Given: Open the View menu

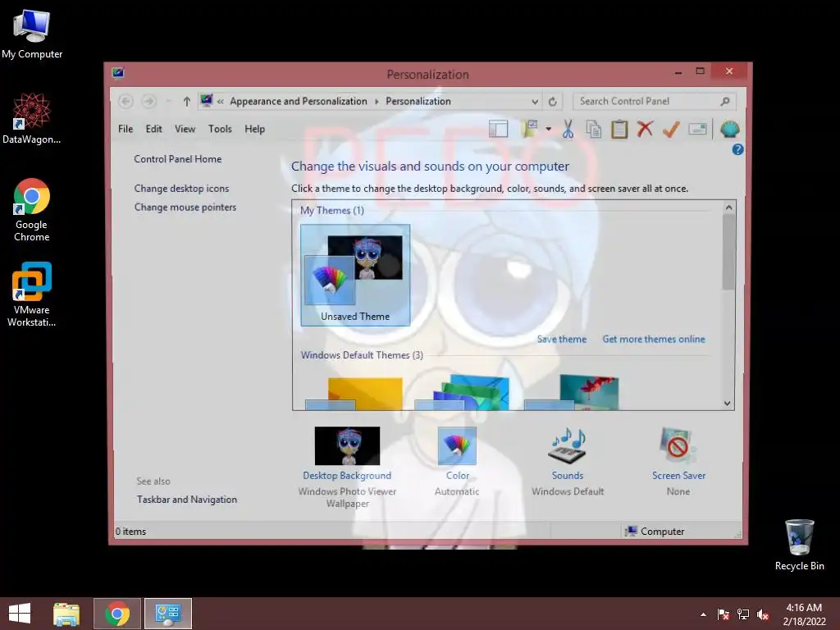Looking at the screenshot, I should pyautogui.click(x=185, y=129).
